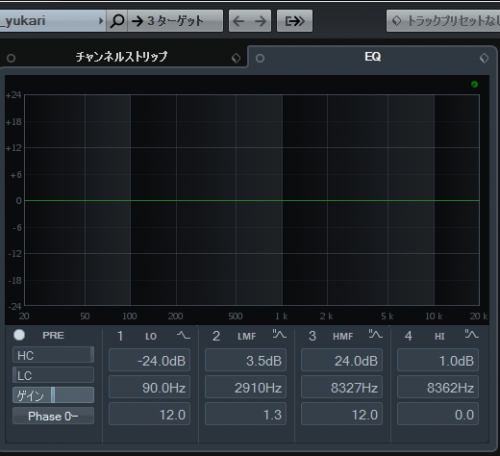Click band 4 Q field 0.0

(438, 414)
